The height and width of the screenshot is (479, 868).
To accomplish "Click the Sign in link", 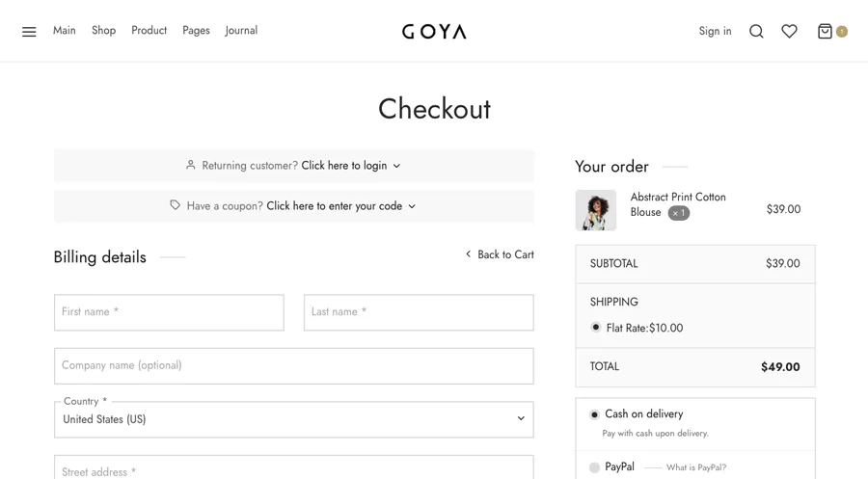I will 715,31.
